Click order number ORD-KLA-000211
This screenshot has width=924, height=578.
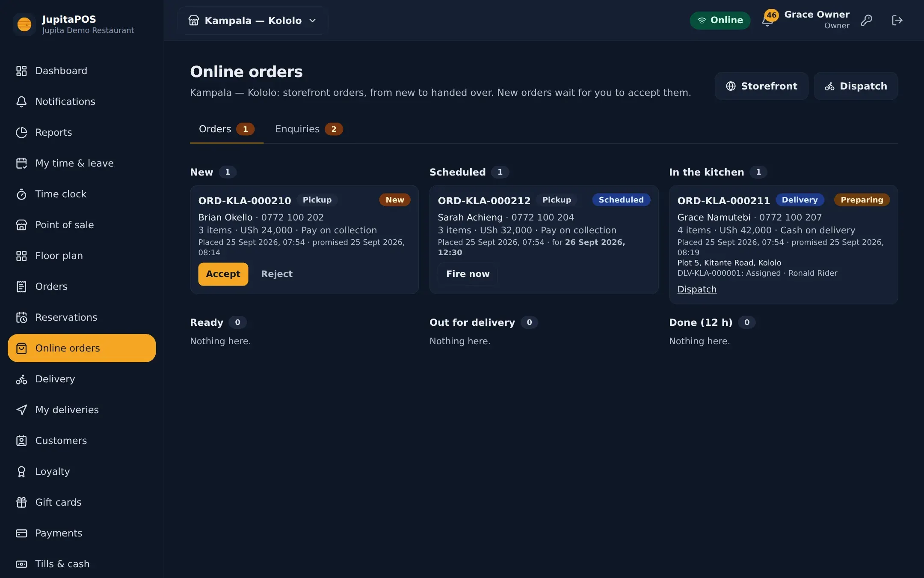(x=724, y=200)
